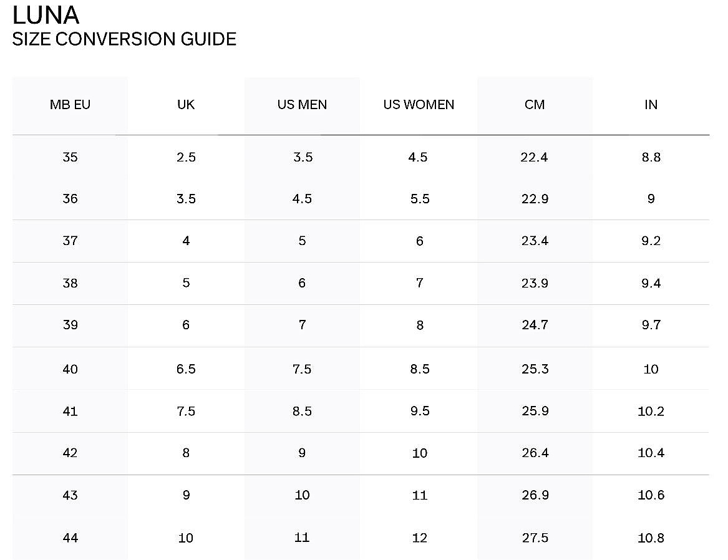This screenshot has height=560, width=728.
Task: Select EU size 43 row label
Action: point(70,496)
